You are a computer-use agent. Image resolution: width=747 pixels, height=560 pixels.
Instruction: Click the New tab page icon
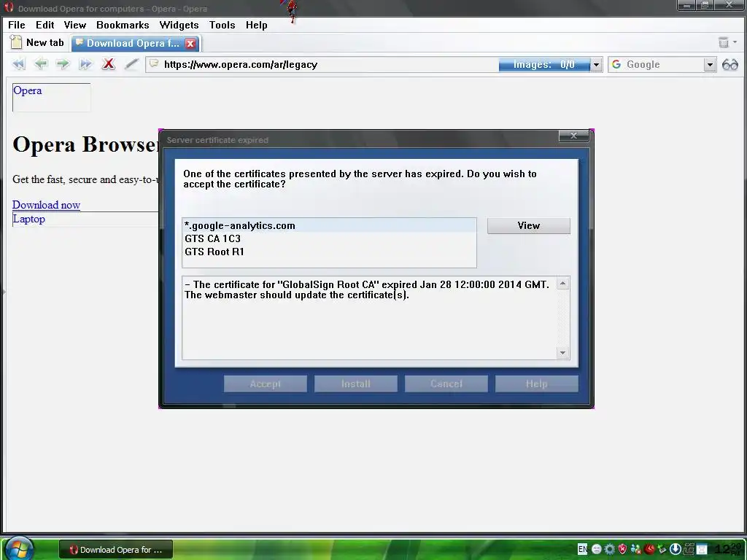tap(16, 42)
